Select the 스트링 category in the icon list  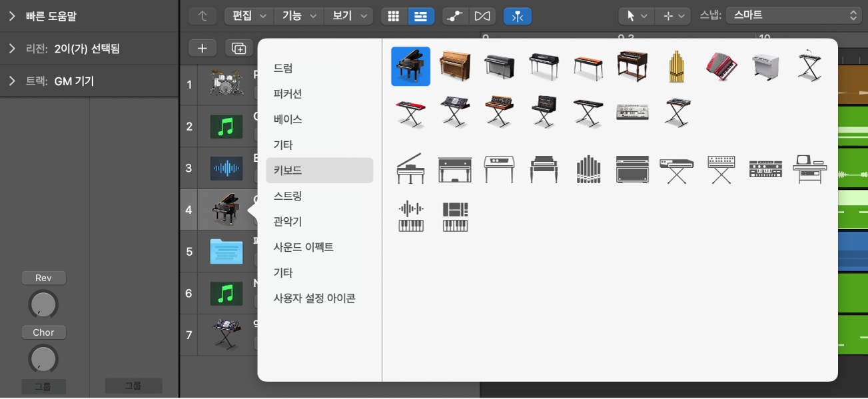287,197
